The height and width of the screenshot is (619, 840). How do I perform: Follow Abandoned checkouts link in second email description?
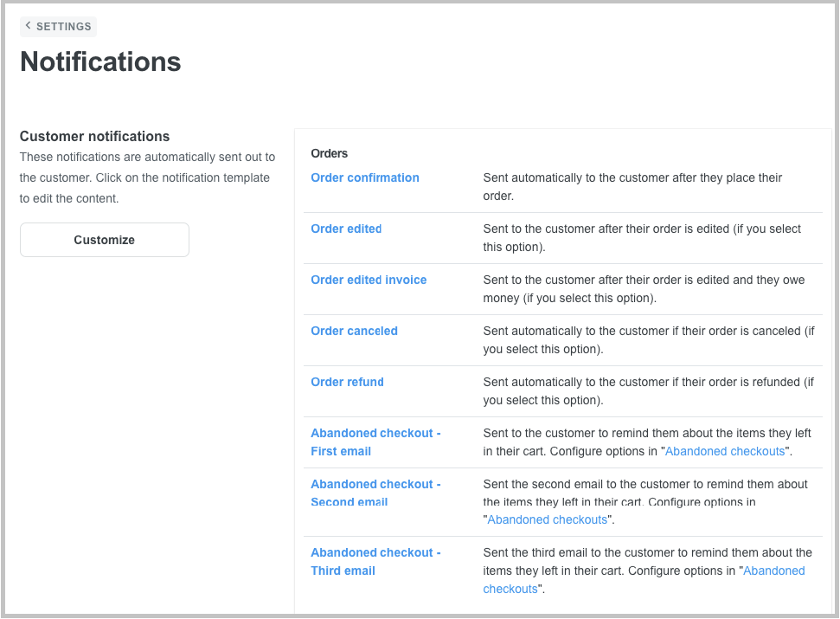click(547, 519)
